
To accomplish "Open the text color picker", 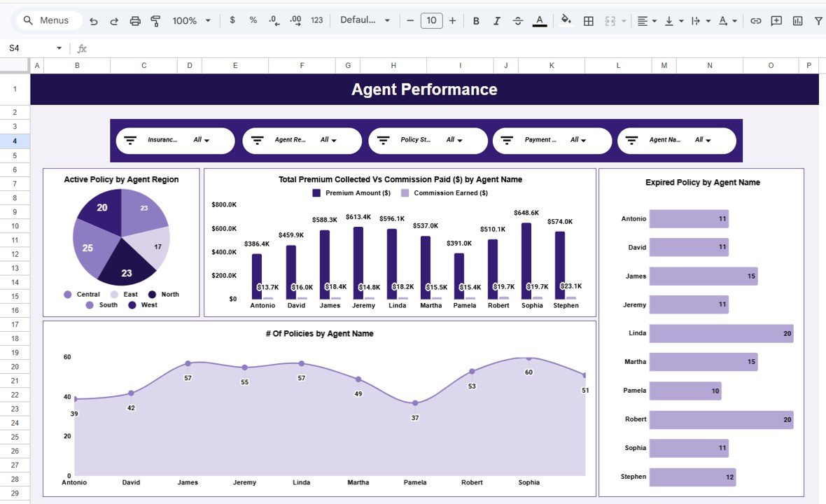I will click(539, 21).
